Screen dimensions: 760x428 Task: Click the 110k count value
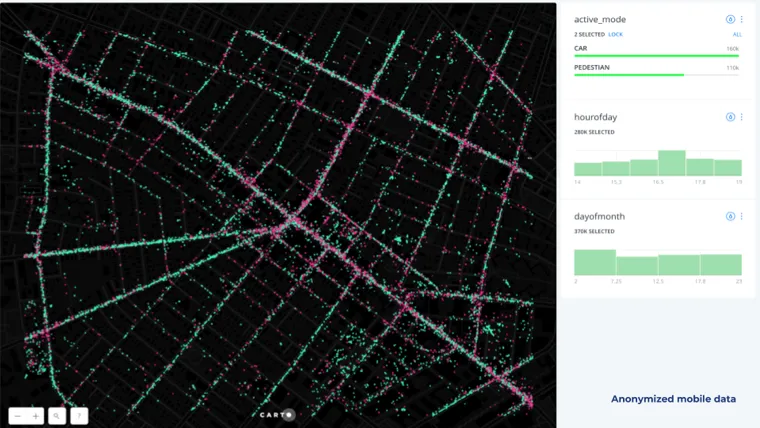(732, 68)
